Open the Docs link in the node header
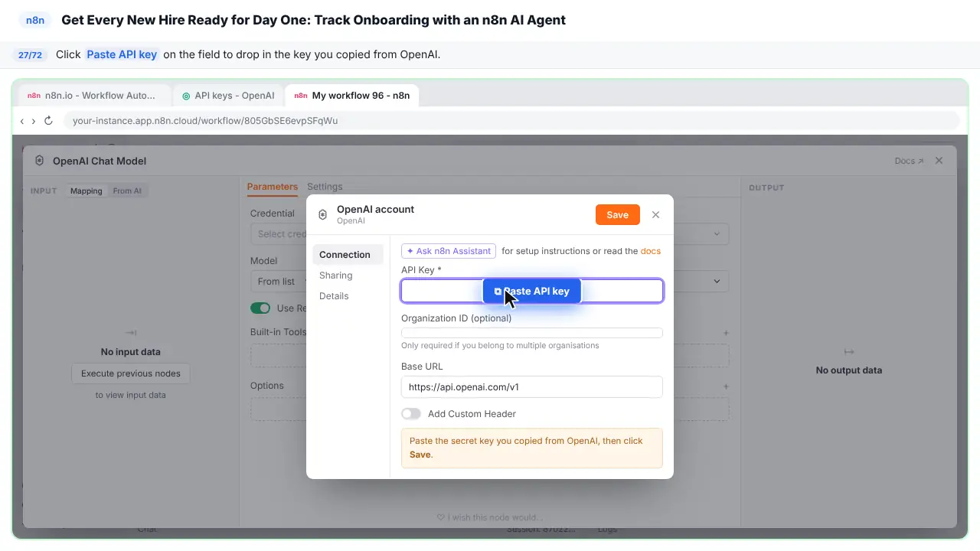 tap(909, 161)
